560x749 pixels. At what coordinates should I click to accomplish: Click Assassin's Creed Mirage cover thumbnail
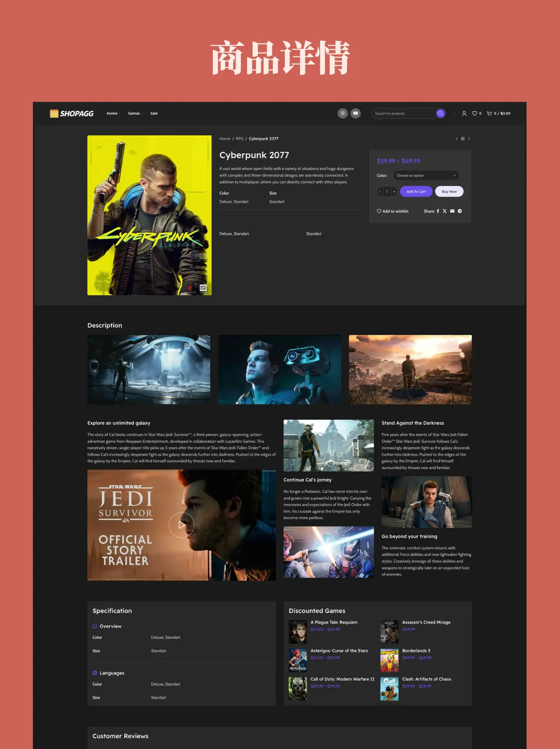[x=390, y=632]
